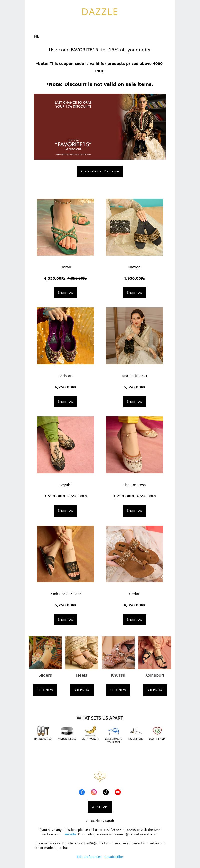Open the Edit preferences link
Screen dimensions: 200x868
tap(89, 856)
